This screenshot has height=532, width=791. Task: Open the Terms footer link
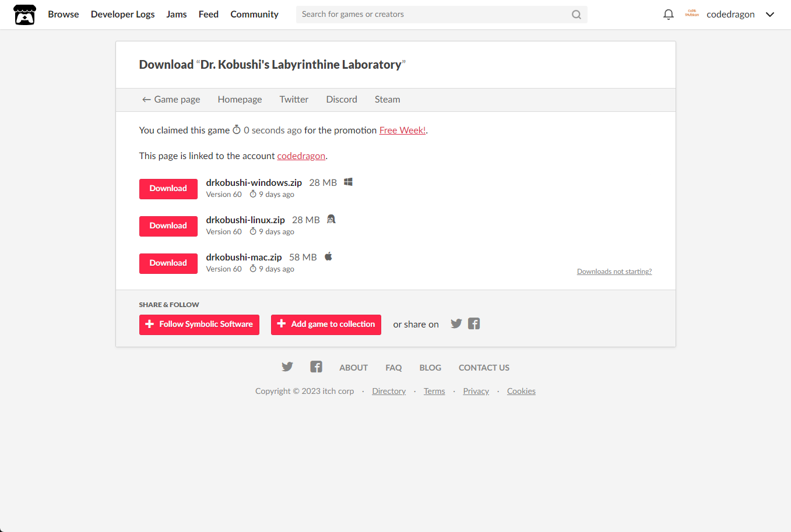pos(434,392)
